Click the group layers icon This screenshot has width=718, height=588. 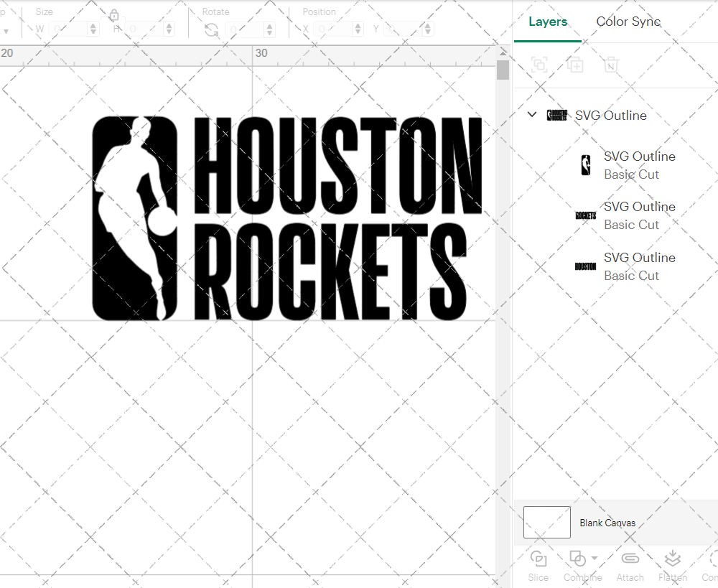pyautogui.click(x=539, y=65)
